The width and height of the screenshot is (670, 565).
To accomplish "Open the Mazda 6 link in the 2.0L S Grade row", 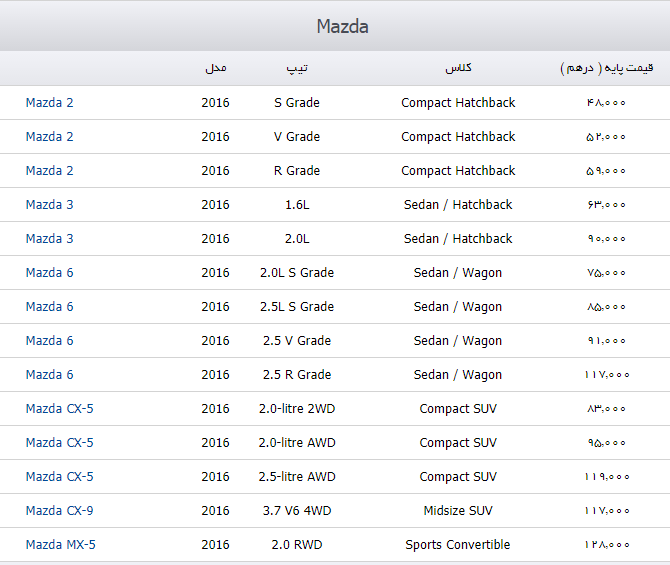I will 50,273.
